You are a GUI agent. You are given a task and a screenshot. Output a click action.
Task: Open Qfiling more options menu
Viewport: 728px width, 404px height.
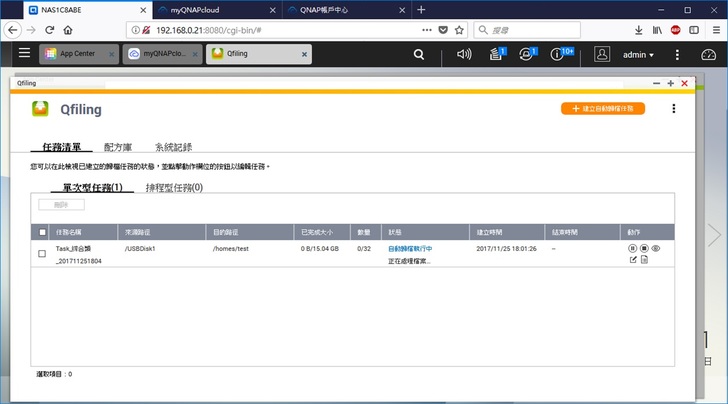673,109
